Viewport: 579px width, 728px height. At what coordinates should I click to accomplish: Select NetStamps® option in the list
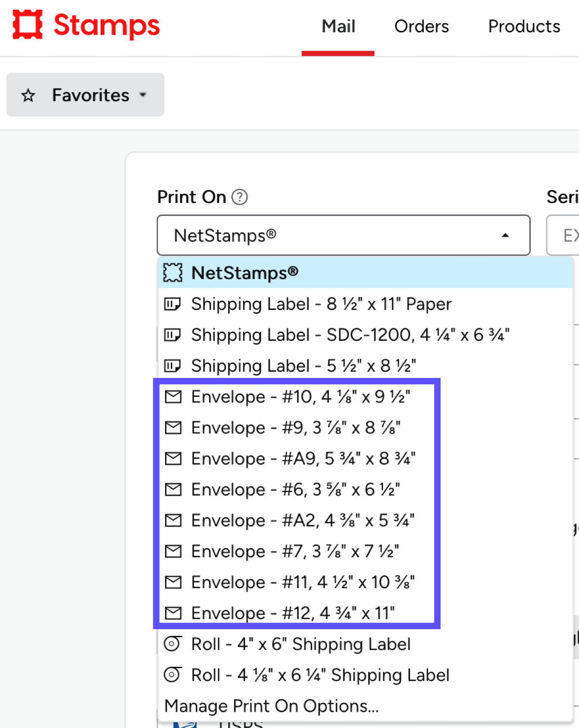pos(365,273)
